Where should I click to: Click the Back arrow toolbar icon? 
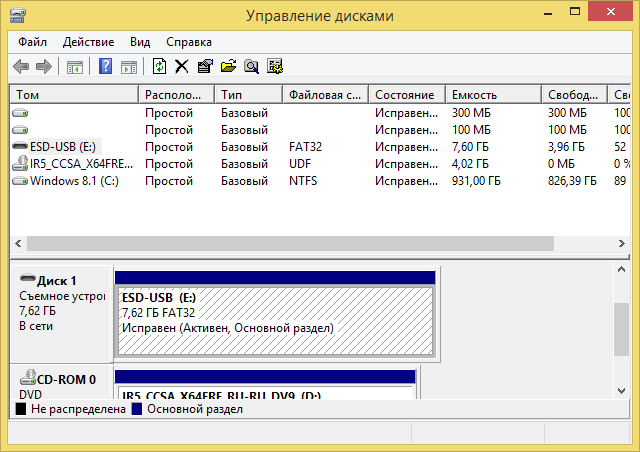21,66
